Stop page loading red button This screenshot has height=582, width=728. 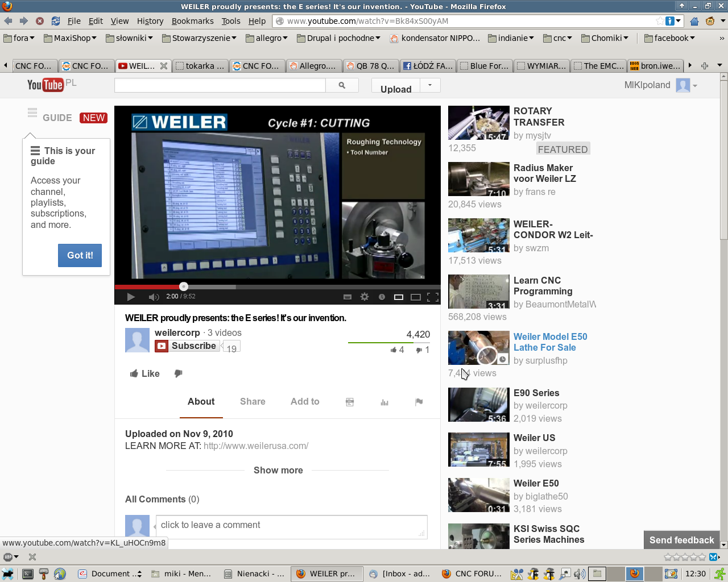[40, 21]
